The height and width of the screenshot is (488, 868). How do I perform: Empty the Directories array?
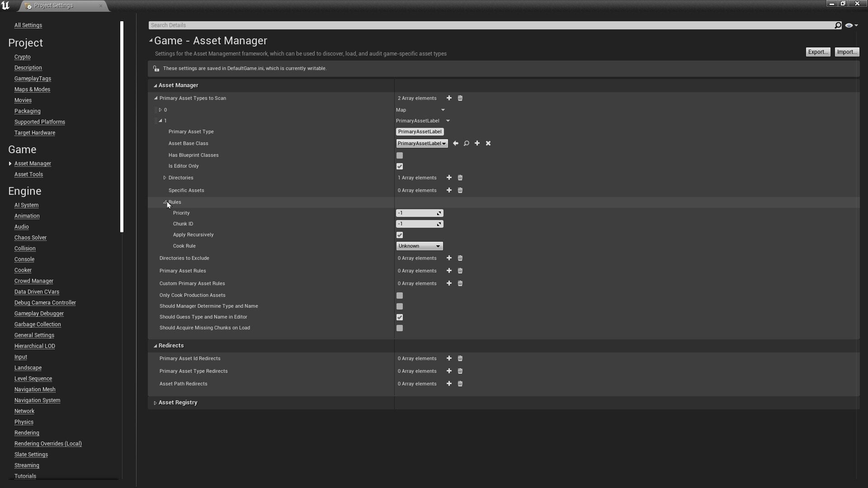tap(460, 178)
